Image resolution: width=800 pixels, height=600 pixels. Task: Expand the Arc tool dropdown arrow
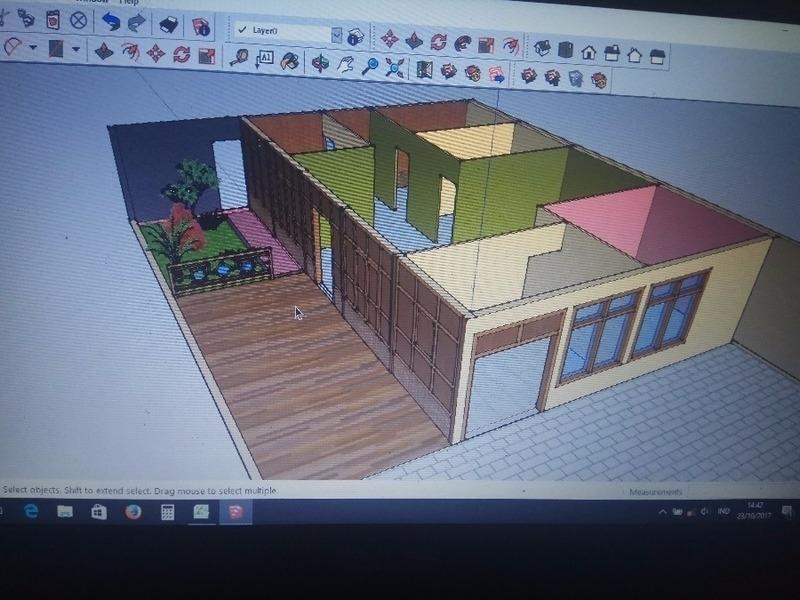tap(33, 47)
